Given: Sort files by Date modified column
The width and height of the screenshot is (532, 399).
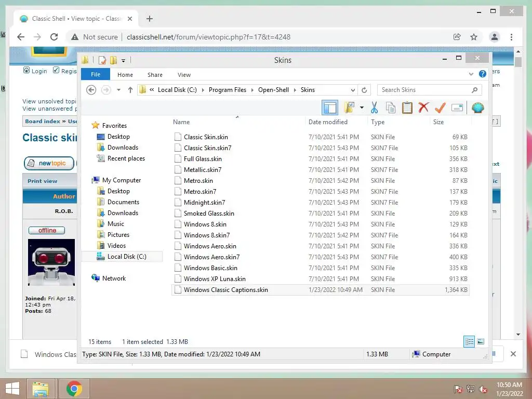Looking at the screenshot, I should (328, 122).
